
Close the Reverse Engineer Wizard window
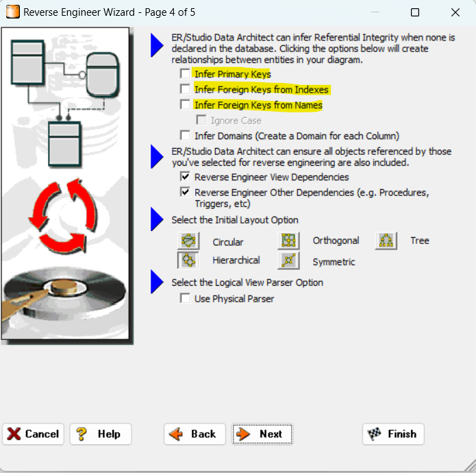coord(455,12)
